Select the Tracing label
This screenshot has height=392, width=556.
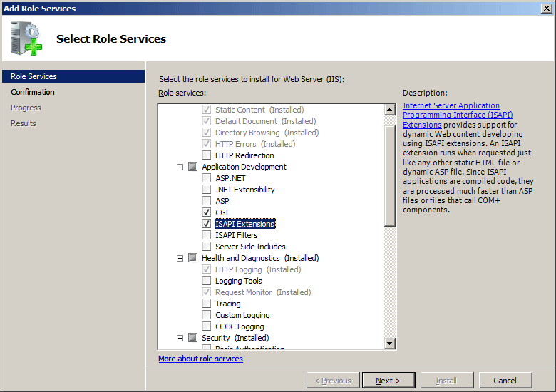[228, 304]
